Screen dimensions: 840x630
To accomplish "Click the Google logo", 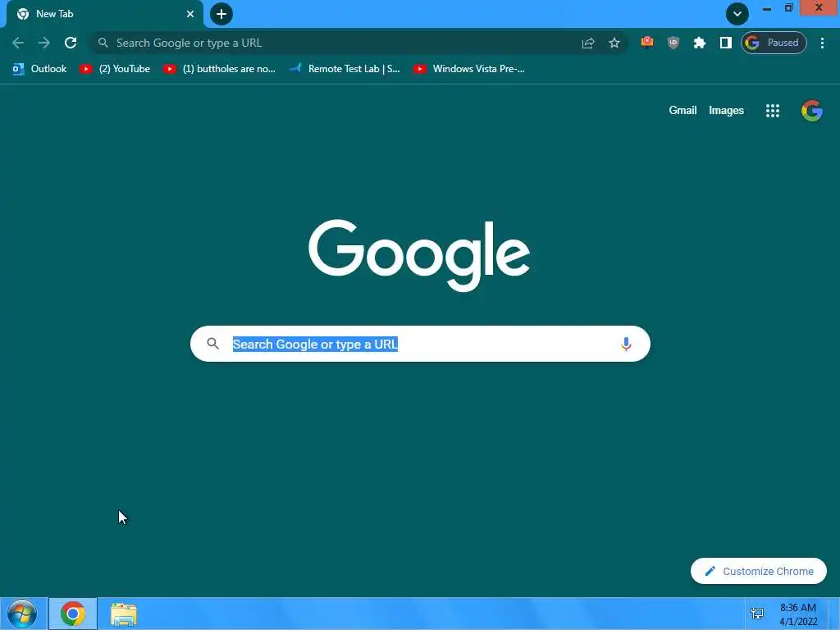I will 419,256.
